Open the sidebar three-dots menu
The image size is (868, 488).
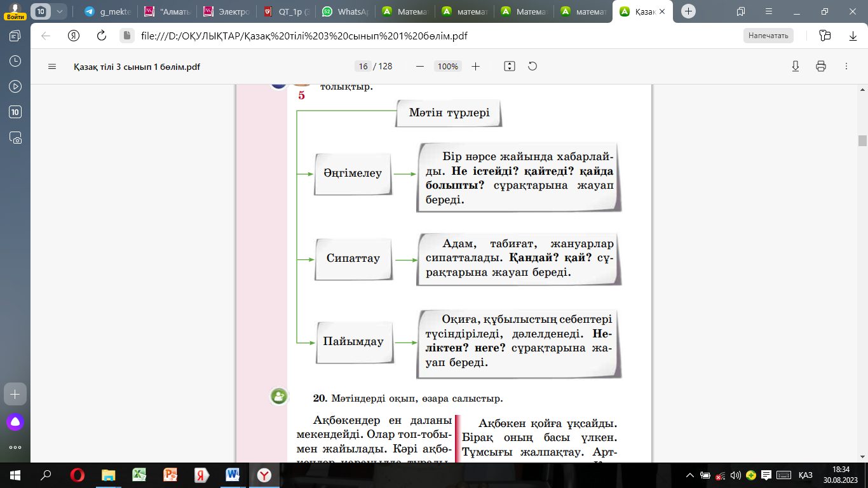pyautogui.click(x=15, y=446)
